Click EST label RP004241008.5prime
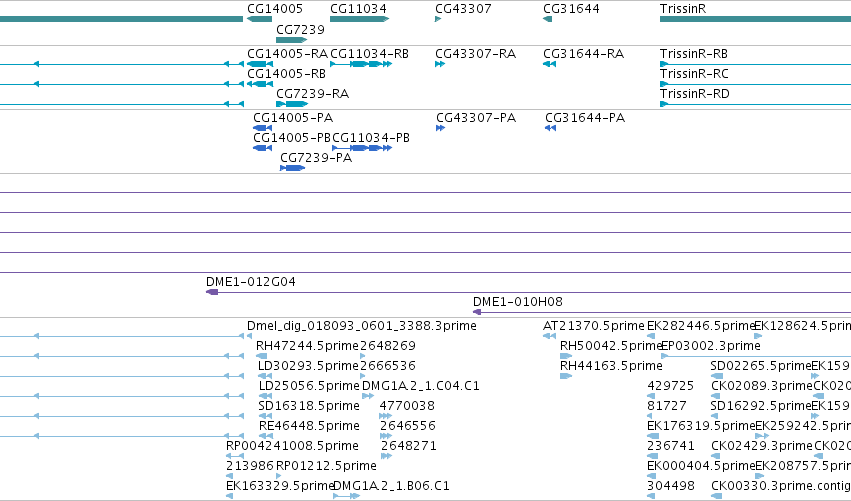Image resolution: width=851 pixels, height=501 pixels. (x=292, y=446)
